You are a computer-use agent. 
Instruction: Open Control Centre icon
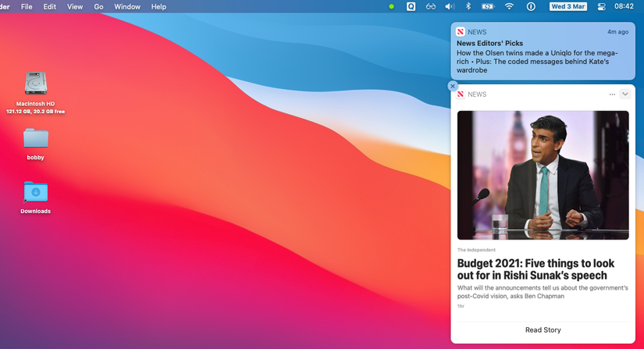[x=602, y=6]
